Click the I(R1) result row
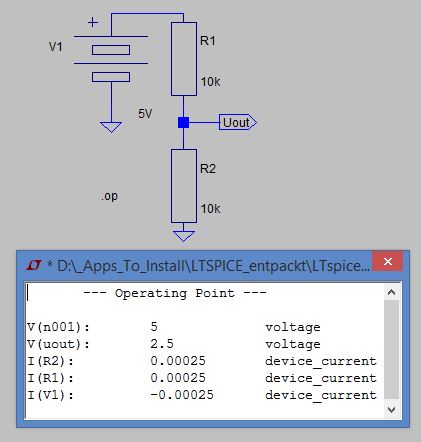The height and width of the screenshot is (442, 421). click(x=202, y=378)
